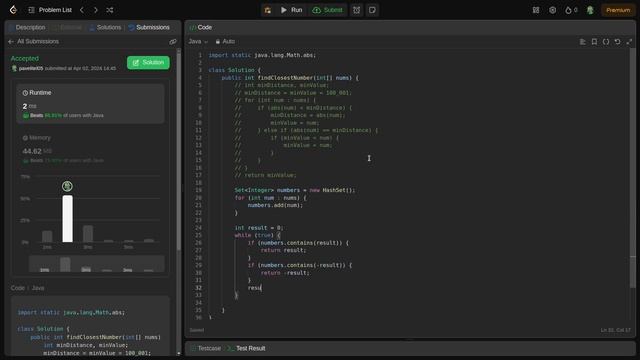640x360 pixels.
Task: Select the Runtime stats card
Action: [x=90, y=104]
